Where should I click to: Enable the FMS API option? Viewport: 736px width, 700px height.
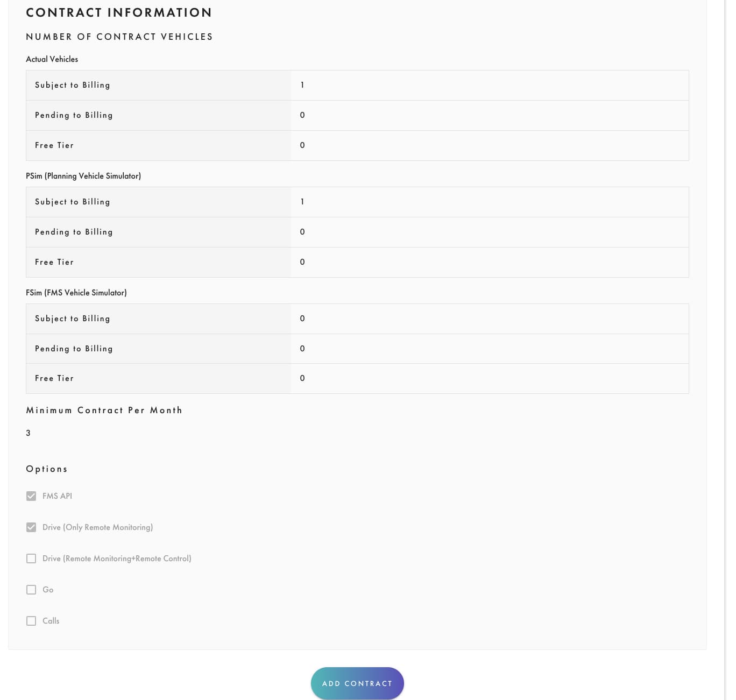coord(31,496)
